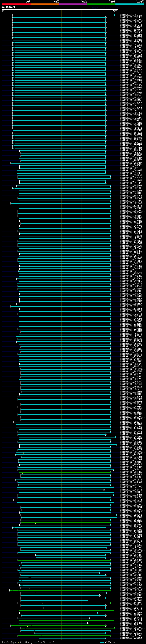This screenshot has width=146, height=644.
Task: Select the UniRef100_Q2N0Z0 label
Action: 131,633
